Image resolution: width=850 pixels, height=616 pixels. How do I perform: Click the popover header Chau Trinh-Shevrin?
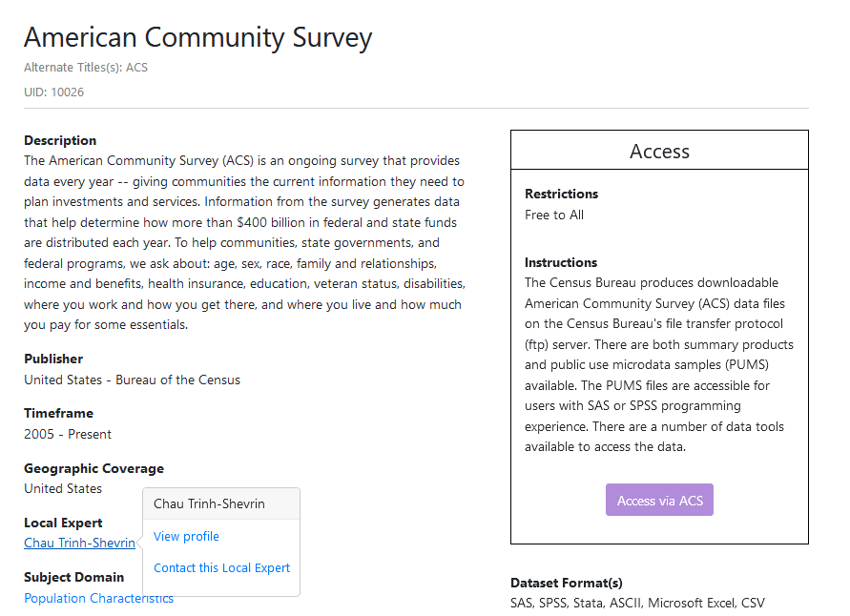tap(209, 503)
